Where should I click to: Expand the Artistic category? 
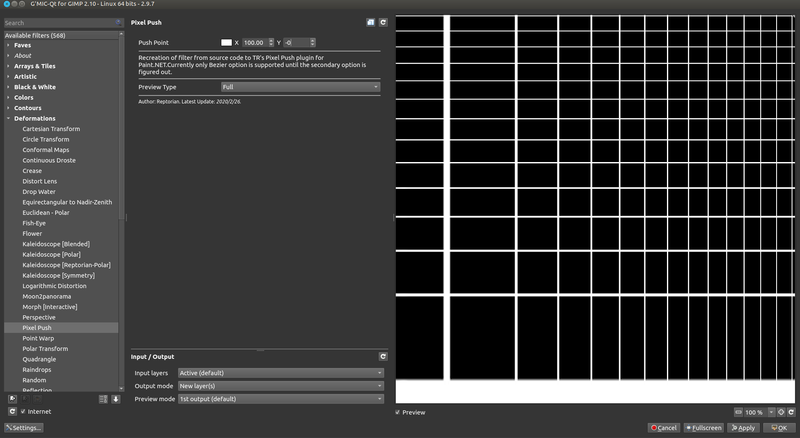[x=8, y=77]
